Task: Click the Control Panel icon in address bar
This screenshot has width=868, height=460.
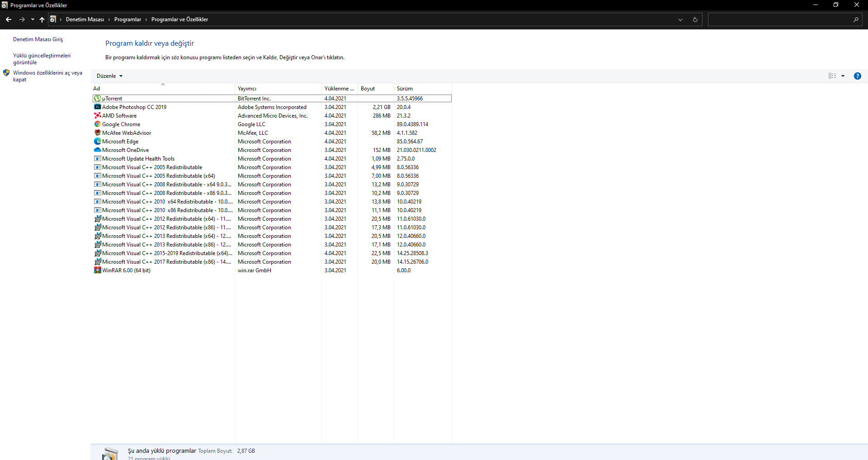Action: pos(53,19)
